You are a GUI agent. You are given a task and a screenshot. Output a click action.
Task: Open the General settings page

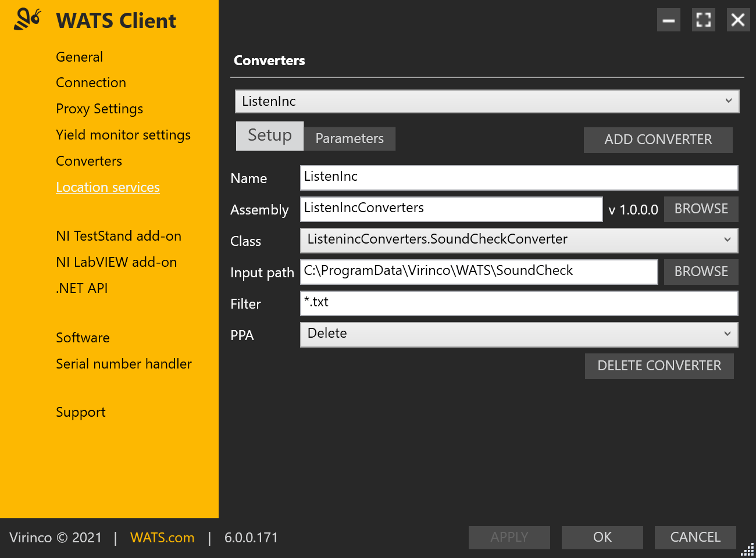pyautogui.click(x=79, y=57)
